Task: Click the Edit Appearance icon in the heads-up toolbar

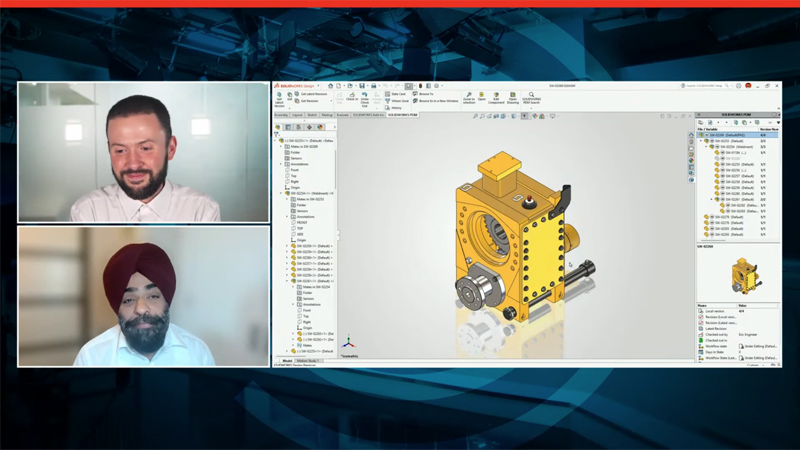Action: click(535, 116)
